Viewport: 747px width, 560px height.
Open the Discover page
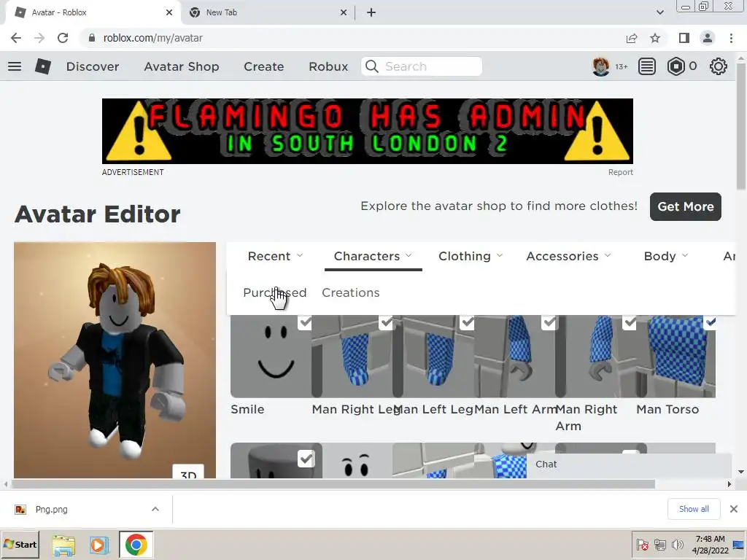[93, 66]
